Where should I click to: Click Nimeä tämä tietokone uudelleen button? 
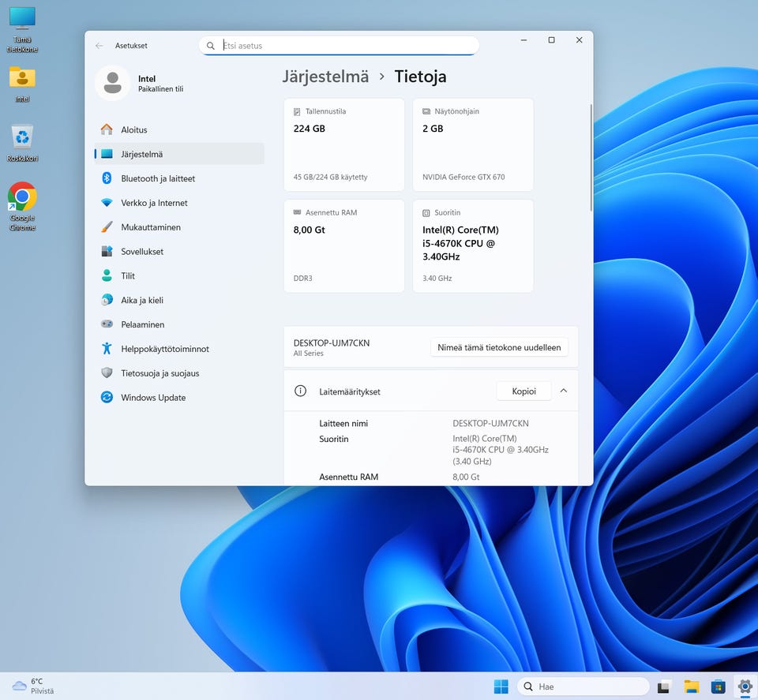[499, 347]
